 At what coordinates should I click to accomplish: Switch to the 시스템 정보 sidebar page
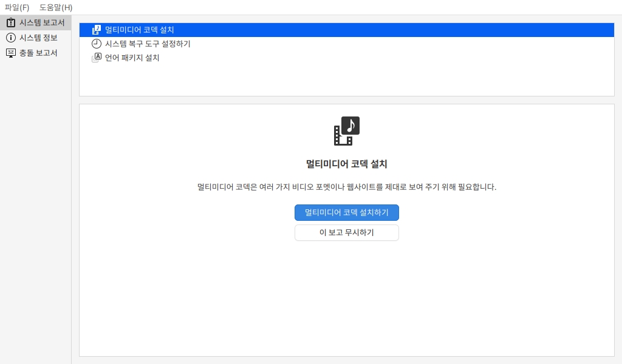point(38,38)
